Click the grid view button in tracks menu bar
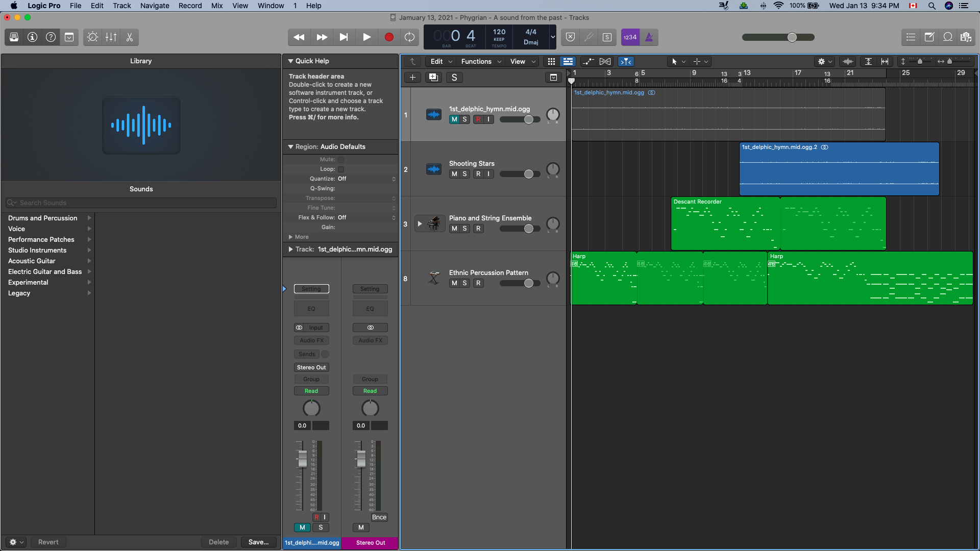 (x=551, y=62)
